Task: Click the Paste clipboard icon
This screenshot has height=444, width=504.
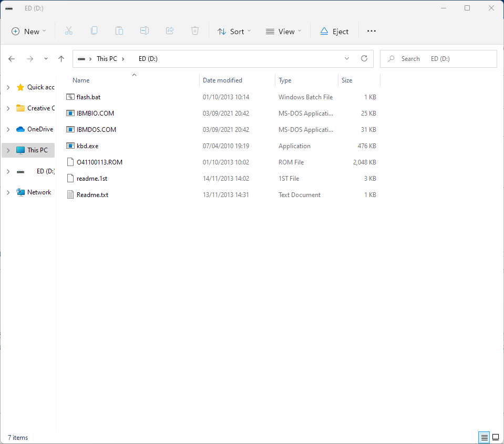Action: (119, 31)
